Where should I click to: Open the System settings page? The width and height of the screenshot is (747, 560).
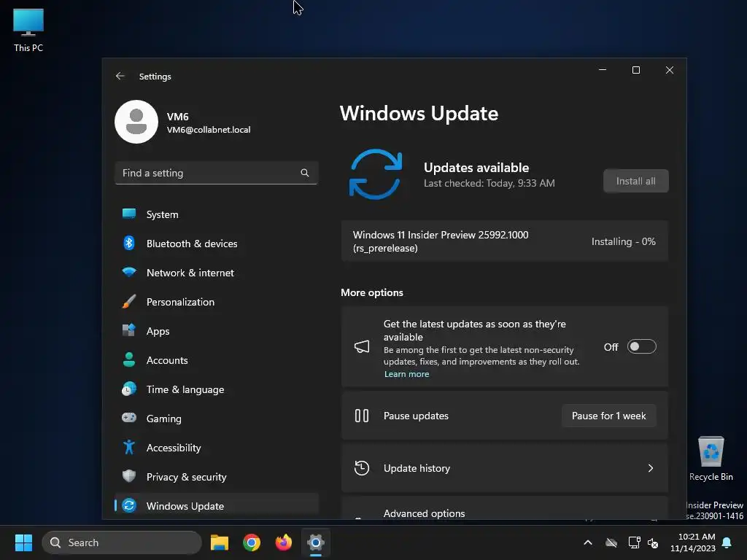point(216,214)
